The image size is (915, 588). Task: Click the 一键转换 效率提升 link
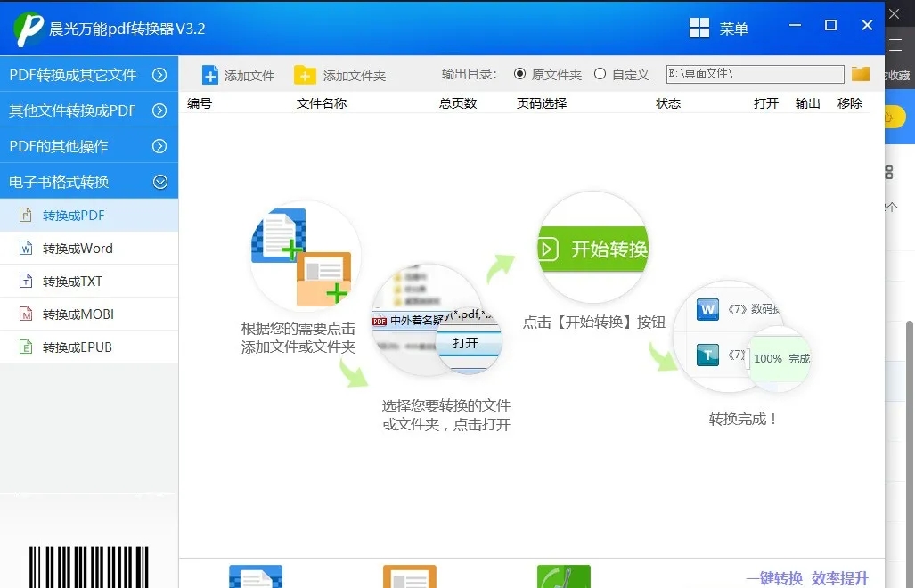(806, 578)
